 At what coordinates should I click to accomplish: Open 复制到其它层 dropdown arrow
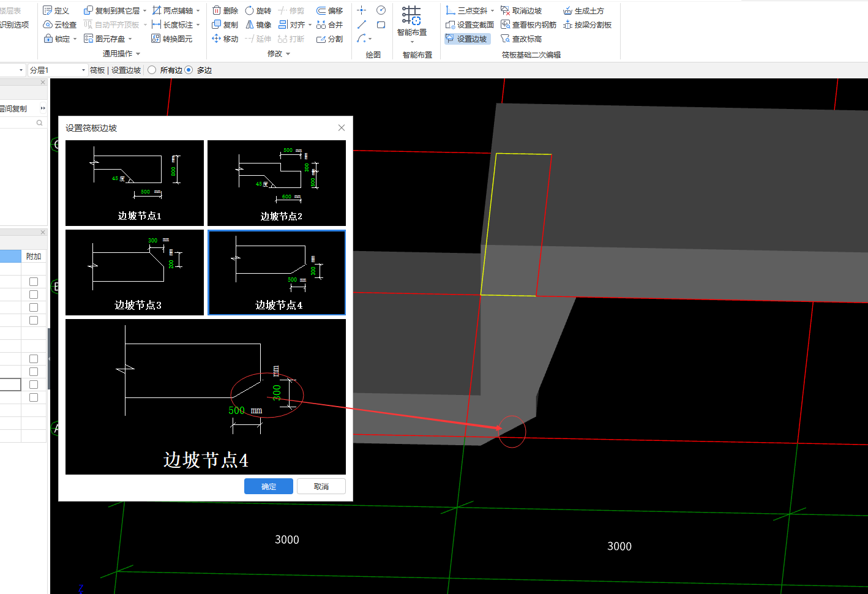144,11
